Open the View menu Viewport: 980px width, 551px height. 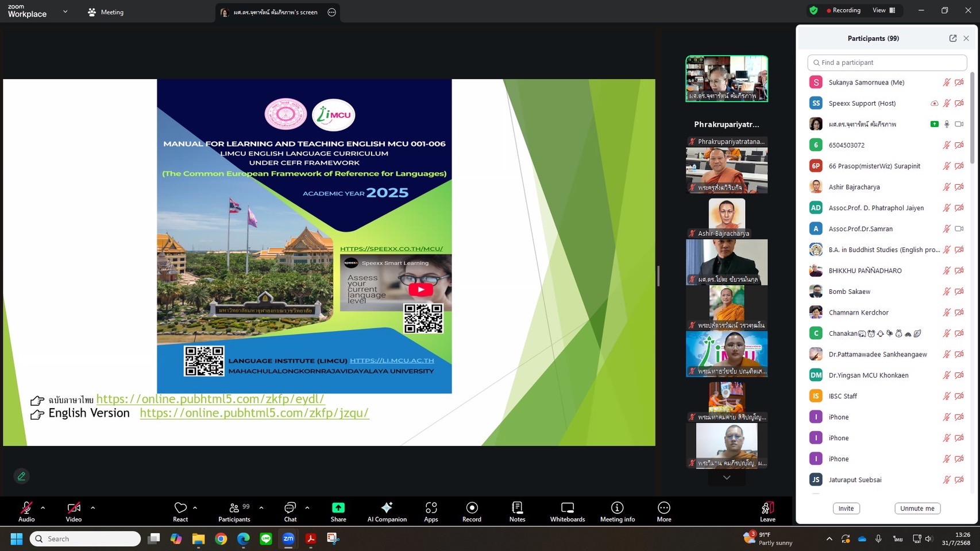[883, 10]
